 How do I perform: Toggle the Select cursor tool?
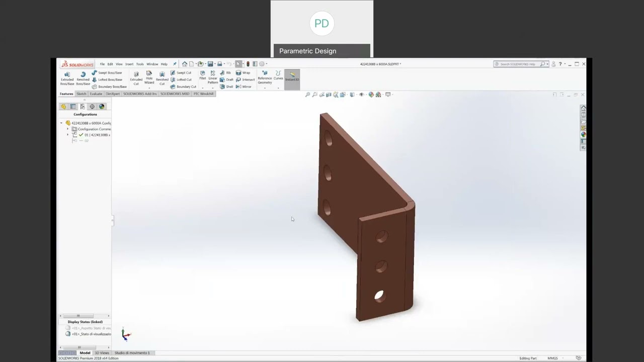click(238, 64)
